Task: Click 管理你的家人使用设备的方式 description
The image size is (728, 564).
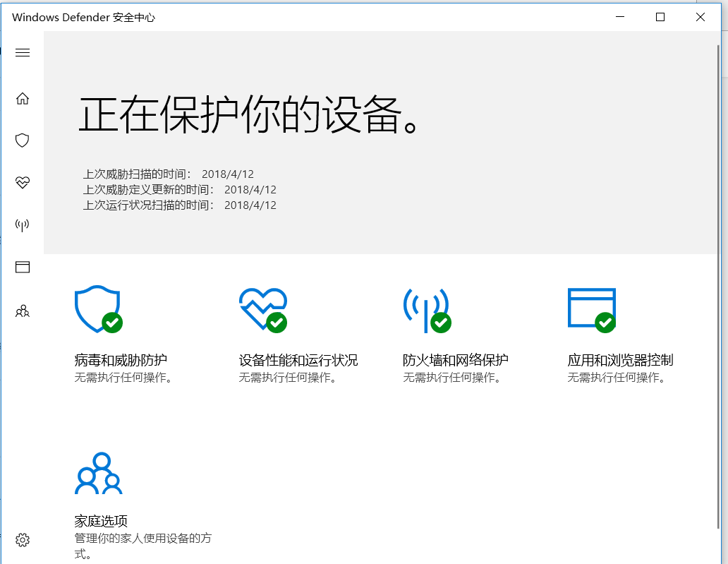Action: [x=143, y=546]
